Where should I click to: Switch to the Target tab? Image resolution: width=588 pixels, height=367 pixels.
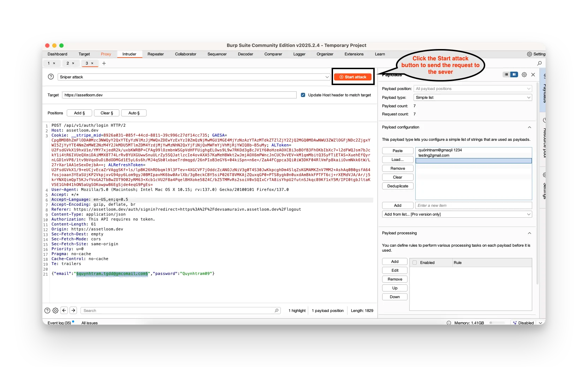[84, 54]
